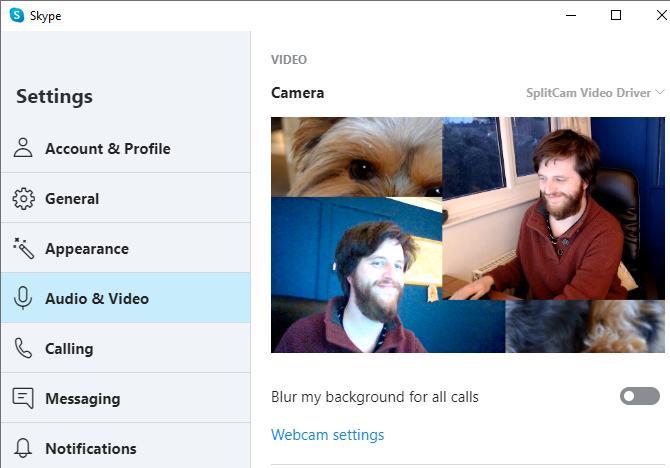Viewport: 670px width, 468px height.
Task: Click the camera preview video image
Action: 467,235
